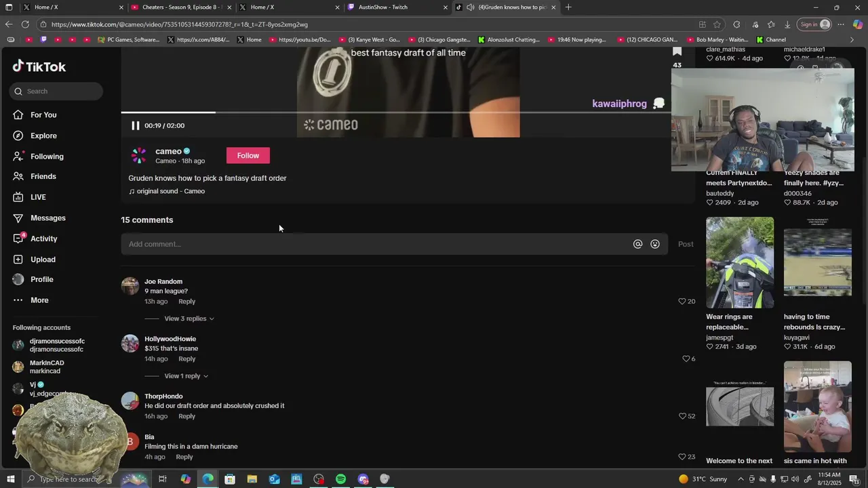868x488 pixels.
Task: Reply to ThorpHondo's comment
Action: tap(186, 416)
